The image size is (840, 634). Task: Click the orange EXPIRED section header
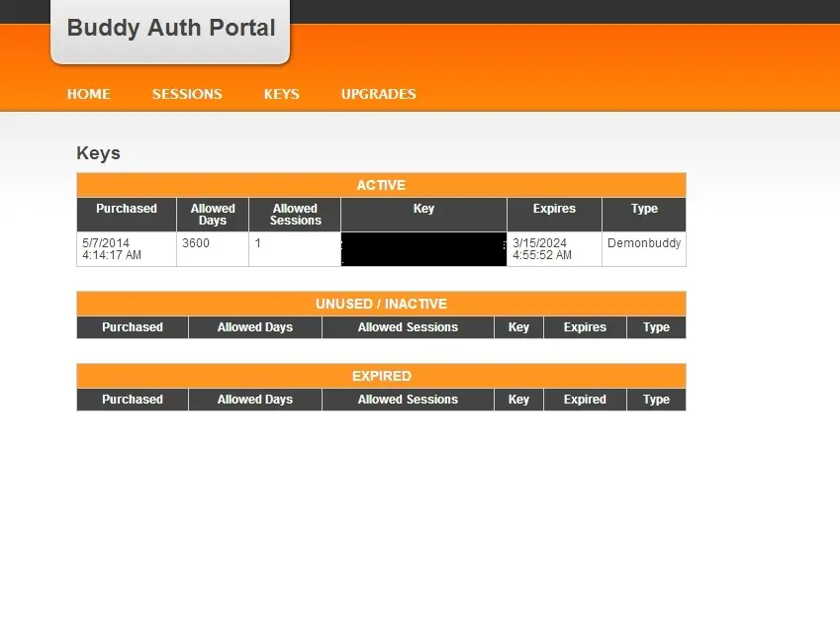pyautogui.click(x=381, y=376)
